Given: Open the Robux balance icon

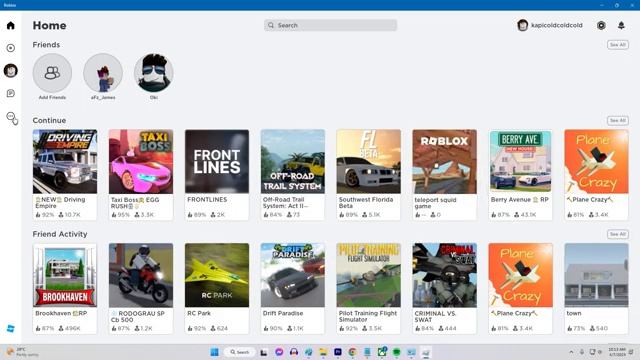Looking at the screenshot, I should [601, 25].
